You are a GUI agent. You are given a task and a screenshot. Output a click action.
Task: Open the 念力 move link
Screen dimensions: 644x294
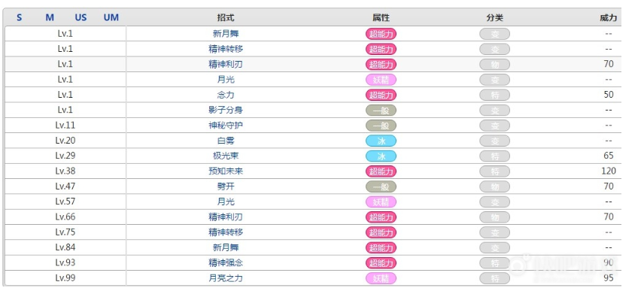click(226, 95)
